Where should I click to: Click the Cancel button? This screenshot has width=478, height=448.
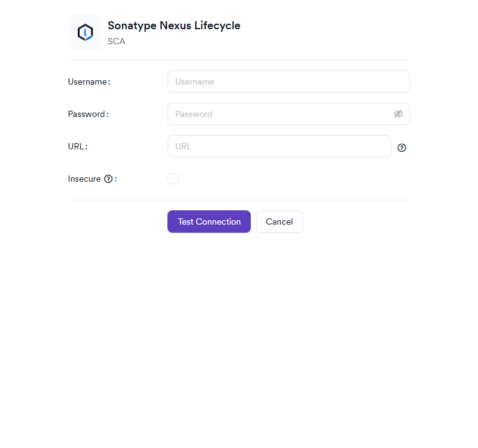click(279, 222)
